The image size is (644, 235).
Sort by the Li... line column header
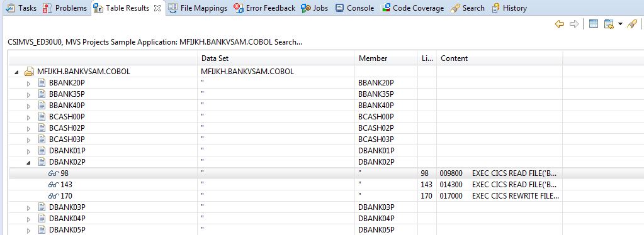(427, 58)
